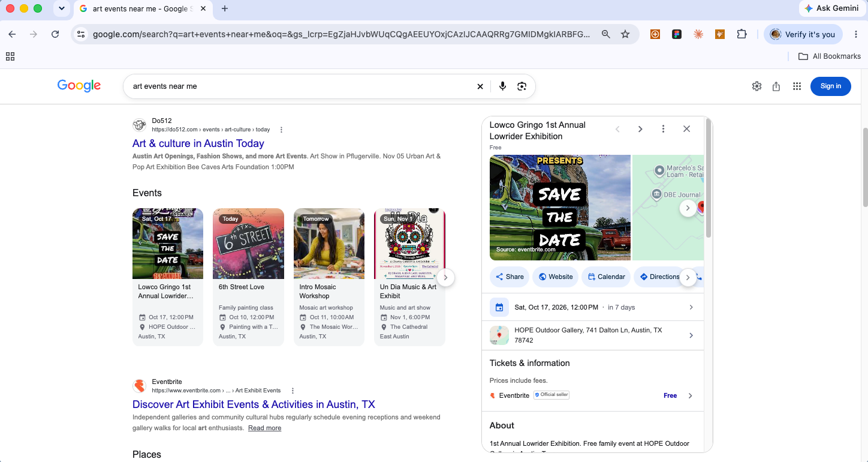Viewport: 868px width, 462px height.
Task: Go back to previous page
Action: (12, 34)
